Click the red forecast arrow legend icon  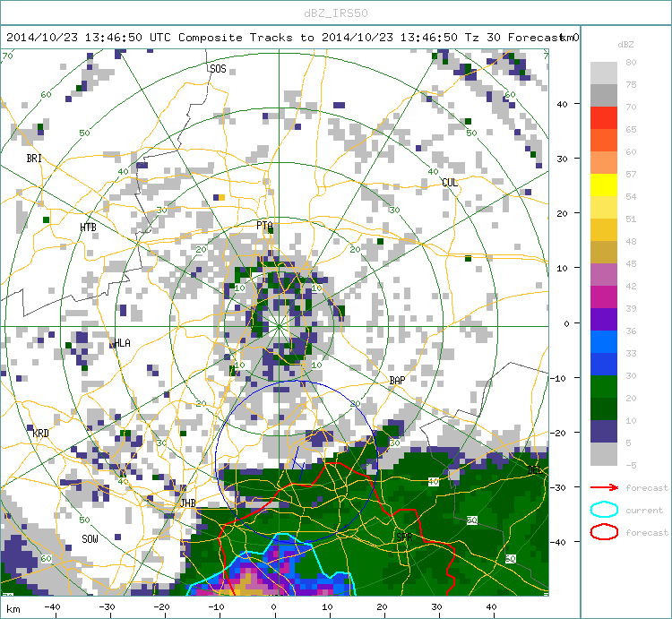click(x=604, y=487)
